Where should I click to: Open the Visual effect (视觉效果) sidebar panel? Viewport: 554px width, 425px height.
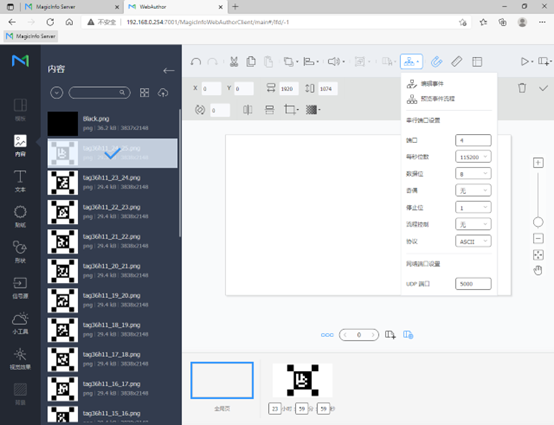20,359
